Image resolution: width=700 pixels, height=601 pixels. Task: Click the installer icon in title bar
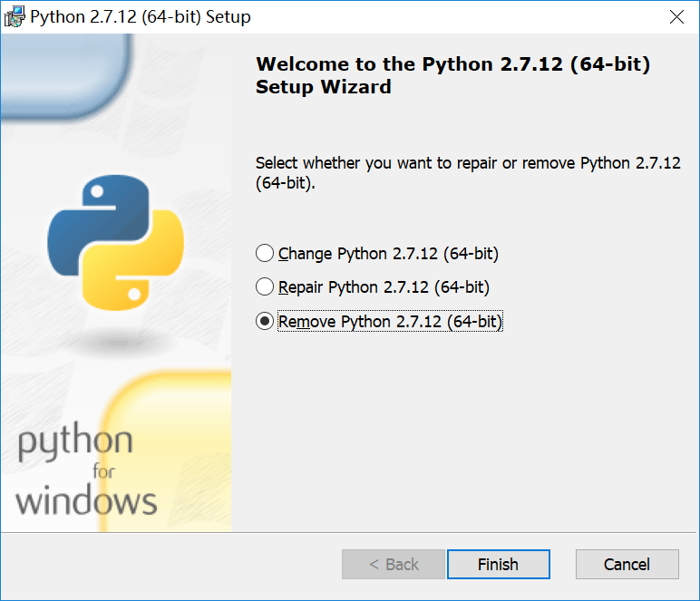15,16
